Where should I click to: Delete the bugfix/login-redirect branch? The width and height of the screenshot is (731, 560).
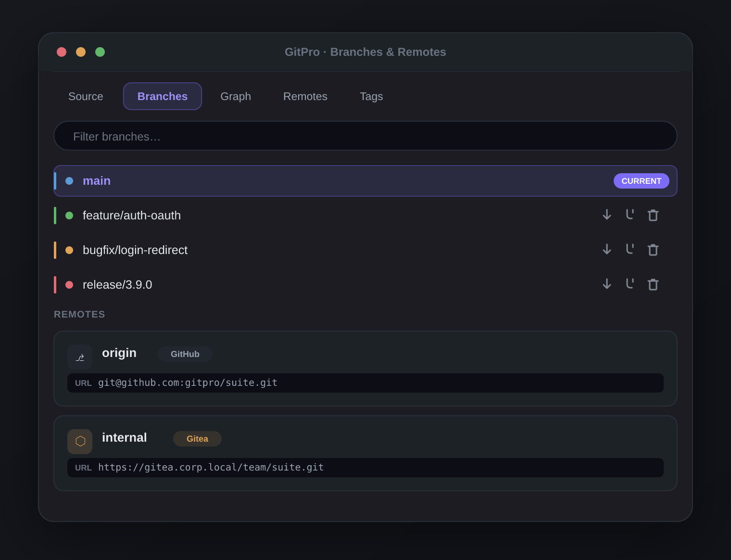(653, 250)
